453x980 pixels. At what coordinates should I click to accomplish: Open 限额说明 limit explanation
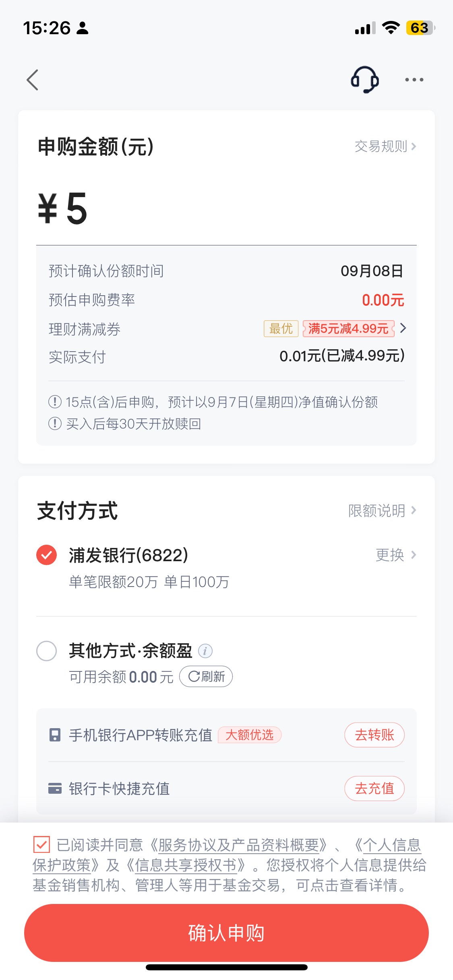(382, 511)
